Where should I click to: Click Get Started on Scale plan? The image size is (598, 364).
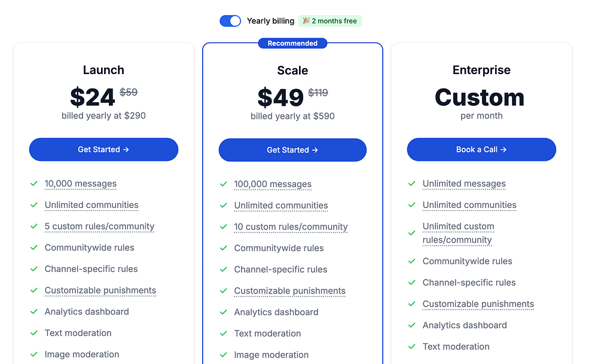point(292,150)
